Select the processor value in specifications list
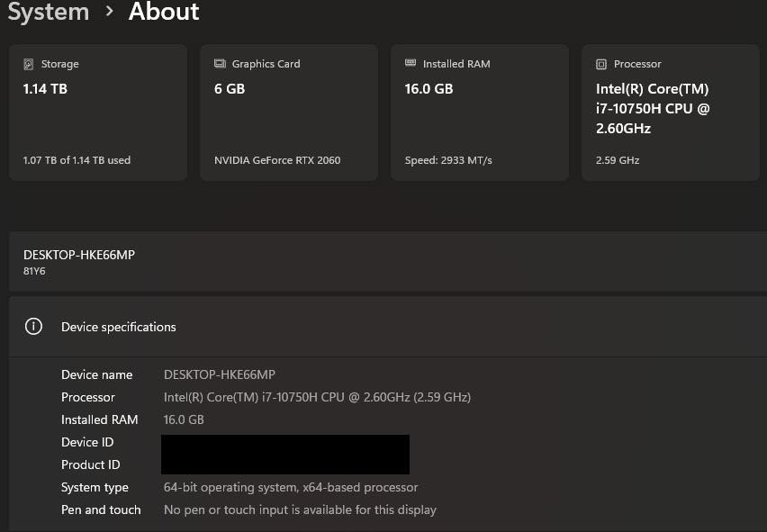Screen dimensions: 767x532 (318, 397)
